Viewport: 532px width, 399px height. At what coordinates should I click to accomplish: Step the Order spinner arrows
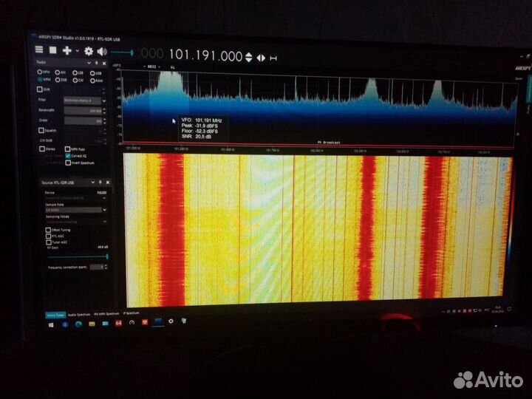pyautogui.click(x=104, y=120)
